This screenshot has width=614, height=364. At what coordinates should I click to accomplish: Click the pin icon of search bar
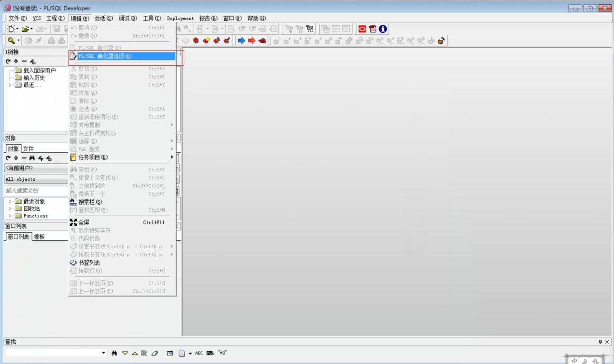600,342
